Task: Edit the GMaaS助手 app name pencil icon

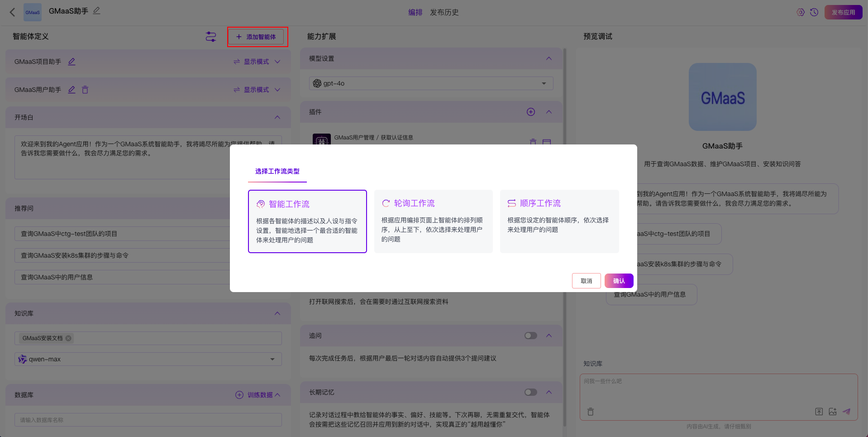Action: 96,10
